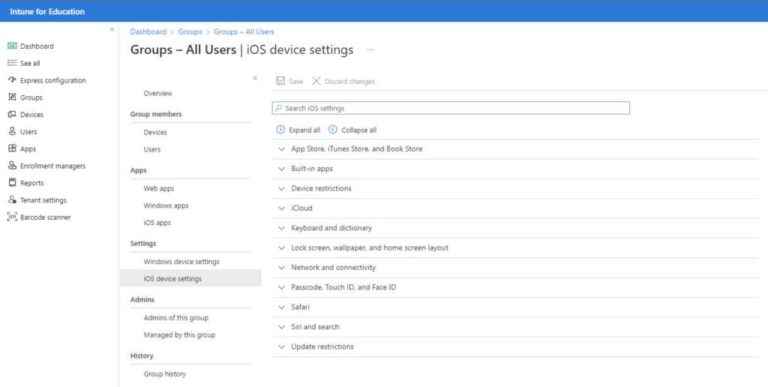768x387 pixels.
Task: Click Expand all text button
Action: (304, 130)
